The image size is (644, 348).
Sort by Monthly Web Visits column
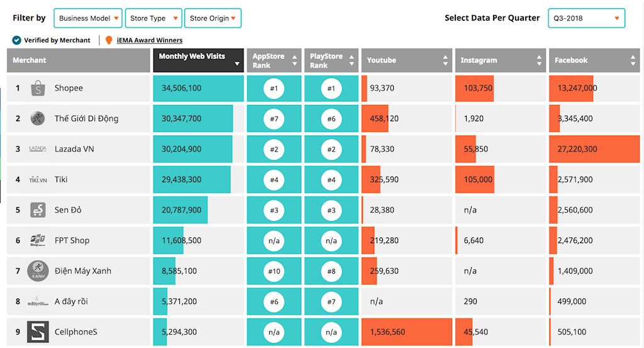pyautogui.click(x=198, y=60)
